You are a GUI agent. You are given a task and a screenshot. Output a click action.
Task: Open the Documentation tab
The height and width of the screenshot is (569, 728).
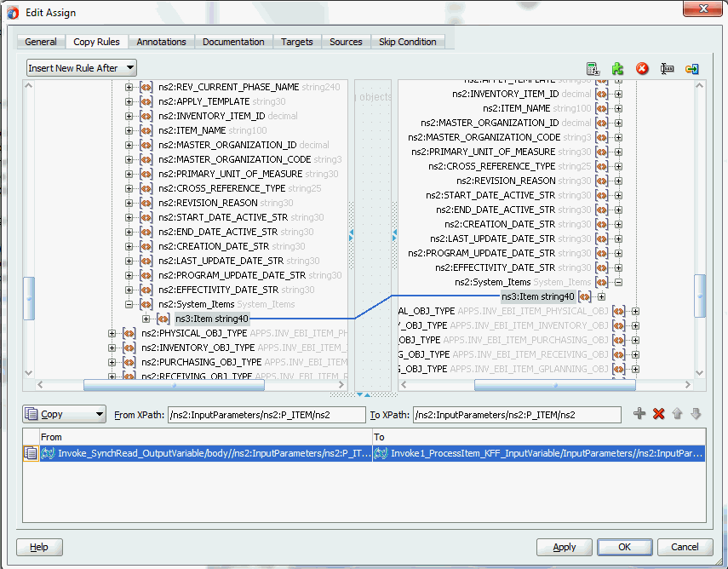pos(233,42)
